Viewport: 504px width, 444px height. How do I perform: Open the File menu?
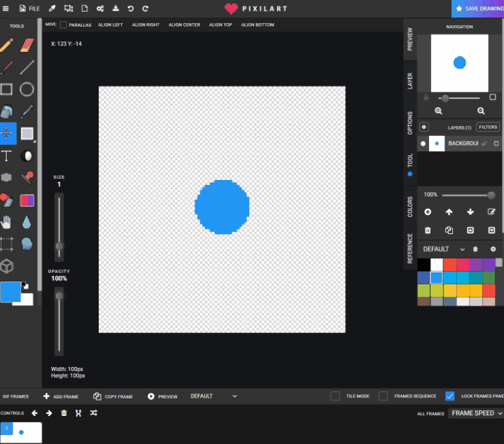(x=29, y=8)
